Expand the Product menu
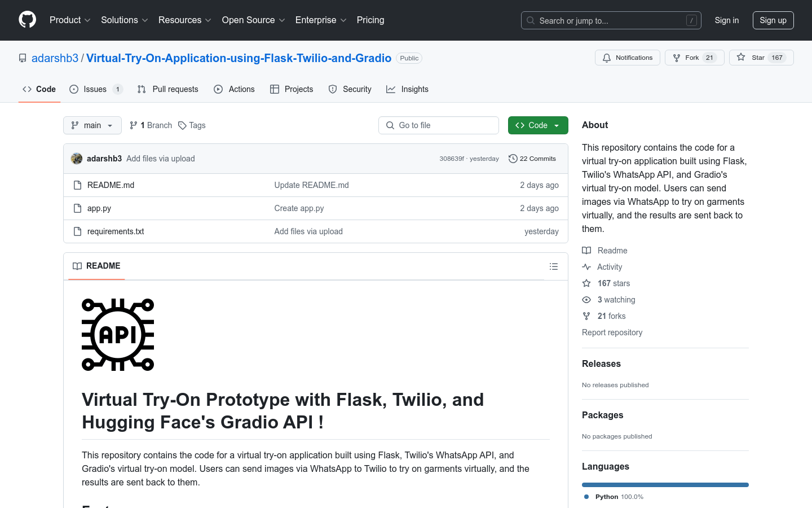The image size is (812, 508). click(70, 20)
